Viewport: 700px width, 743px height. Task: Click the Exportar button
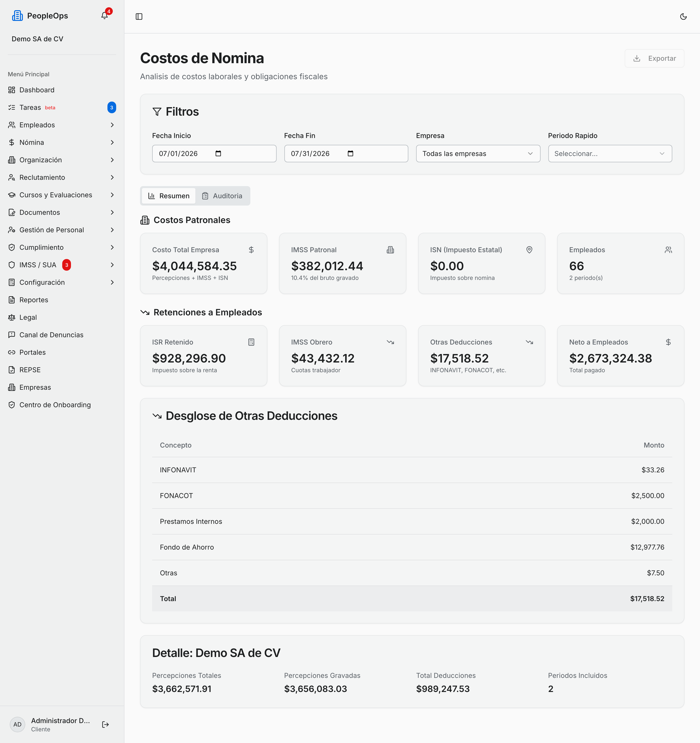(654, 58)
